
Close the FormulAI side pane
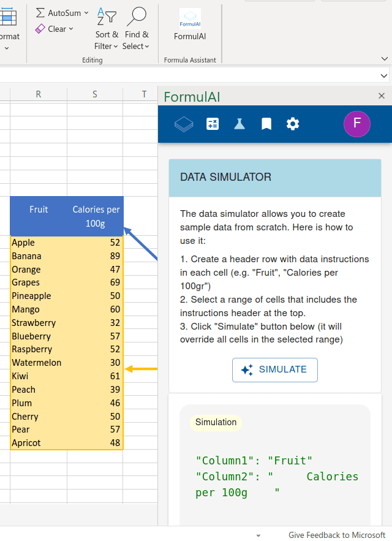pos(382,96)
